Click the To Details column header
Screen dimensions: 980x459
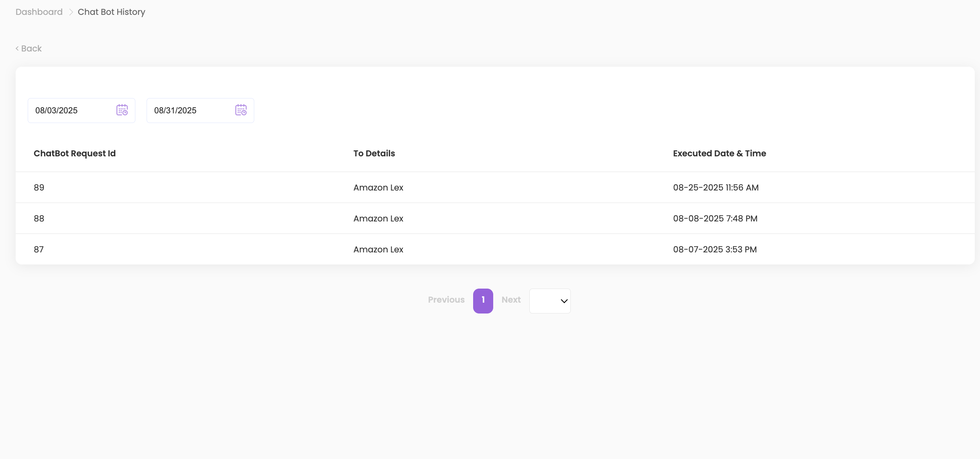pos(374,154)
